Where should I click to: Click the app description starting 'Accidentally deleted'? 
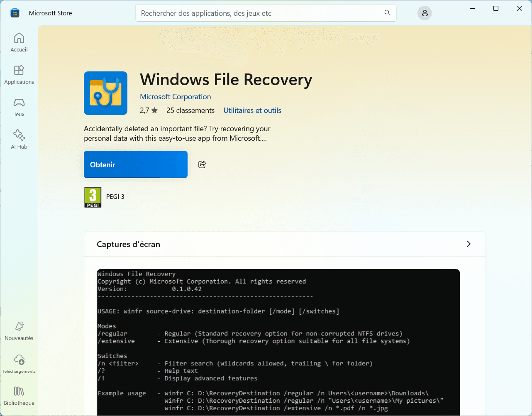pyautogui.click(x=177, y=133)
